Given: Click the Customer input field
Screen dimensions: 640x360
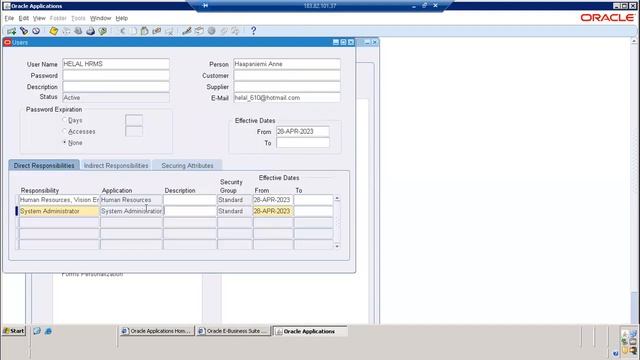Looking at the screenshot, I should (x=287, y=76).
